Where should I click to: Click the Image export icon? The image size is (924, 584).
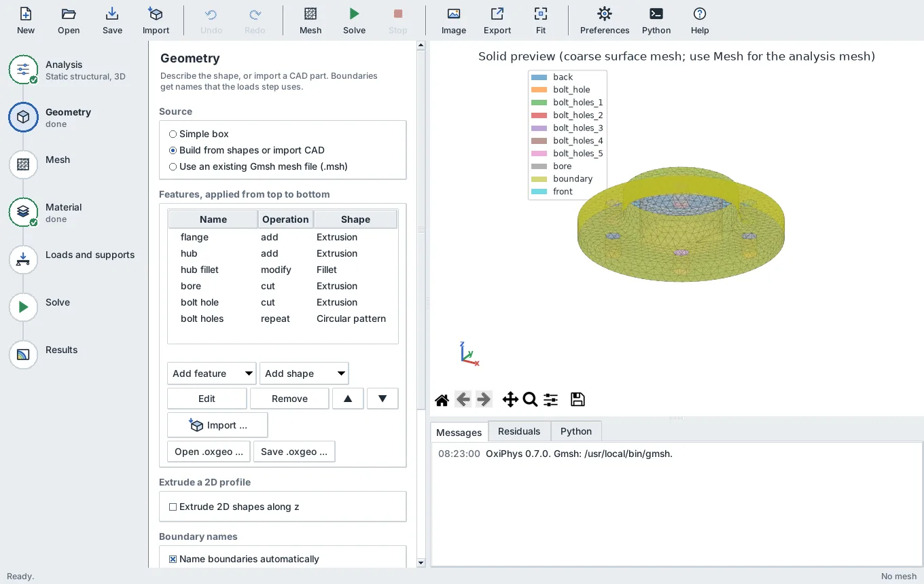click(454, 20)
